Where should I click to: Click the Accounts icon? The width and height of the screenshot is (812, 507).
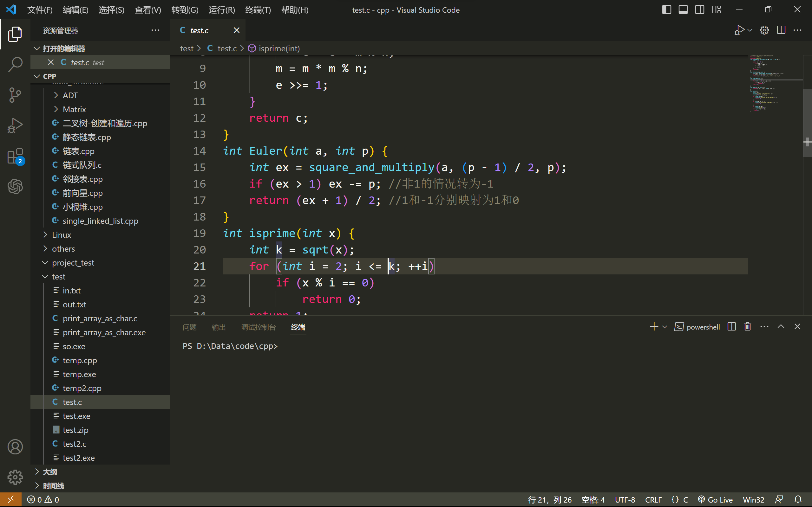[x=15, y=447]
